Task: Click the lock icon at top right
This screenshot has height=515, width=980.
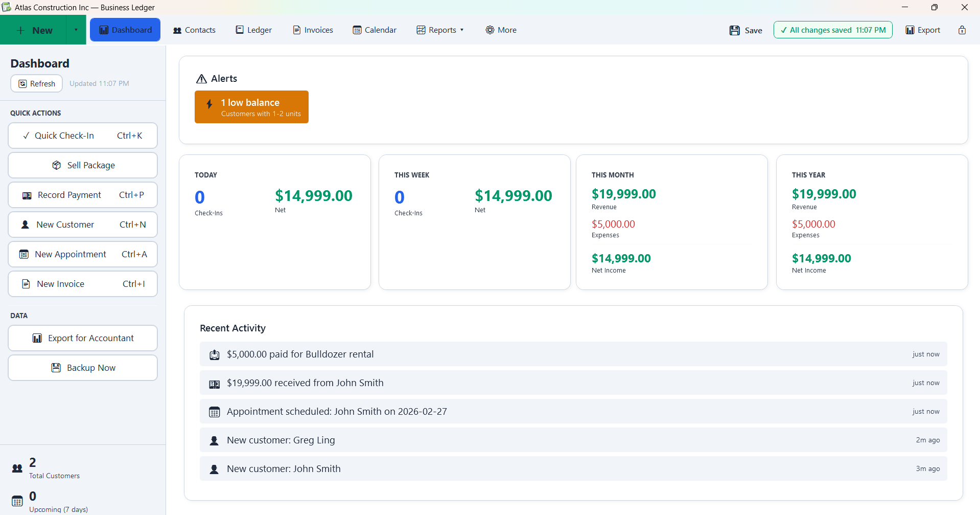Action: 963,30
